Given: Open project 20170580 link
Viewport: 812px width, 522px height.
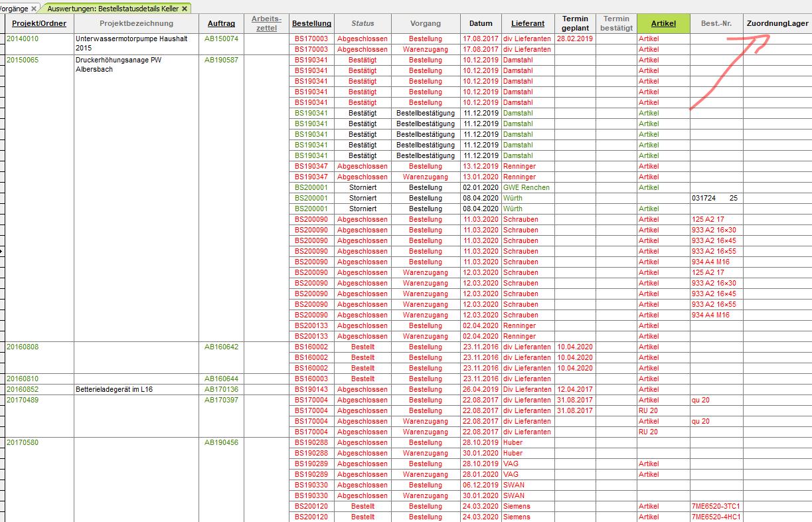Looking at the screenshot, I should click(23, 443).
